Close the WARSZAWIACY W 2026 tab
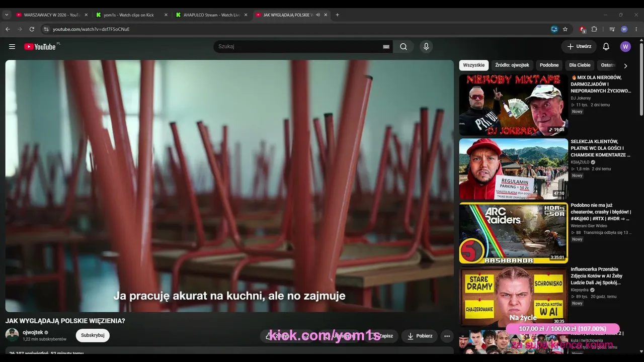Screen dimensions: 644x362 86,15
